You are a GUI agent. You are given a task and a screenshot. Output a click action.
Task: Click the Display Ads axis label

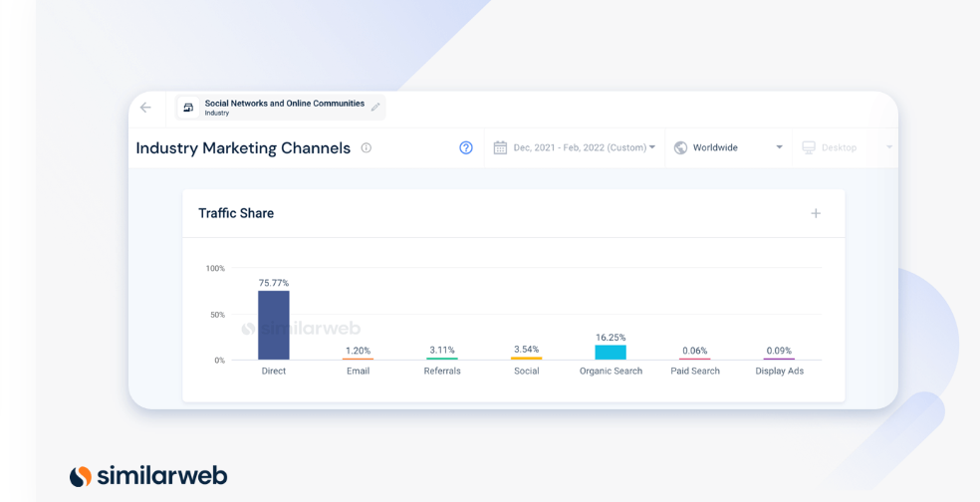coord(780,371)
